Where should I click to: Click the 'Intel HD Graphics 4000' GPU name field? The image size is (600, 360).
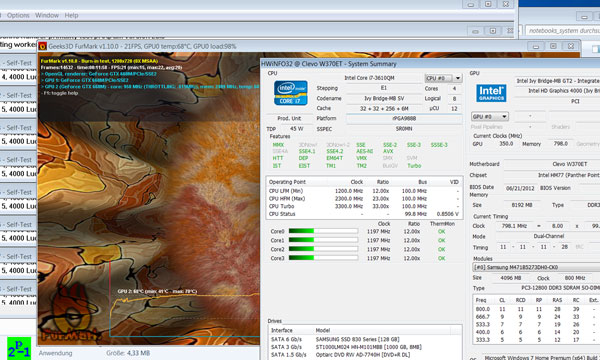558,91
